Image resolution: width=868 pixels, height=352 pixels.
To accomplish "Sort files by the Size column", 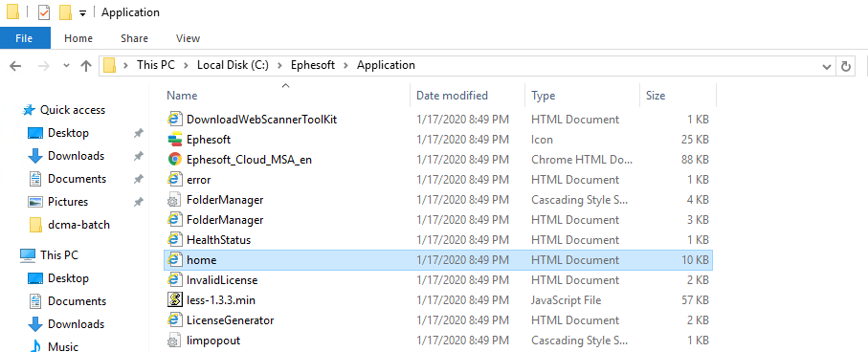I will click(656, 96).
